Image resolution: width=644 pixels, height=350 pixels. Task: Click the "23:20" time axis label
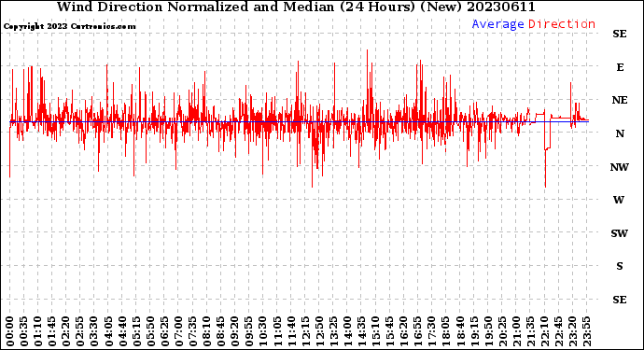(x=572, y=331)
